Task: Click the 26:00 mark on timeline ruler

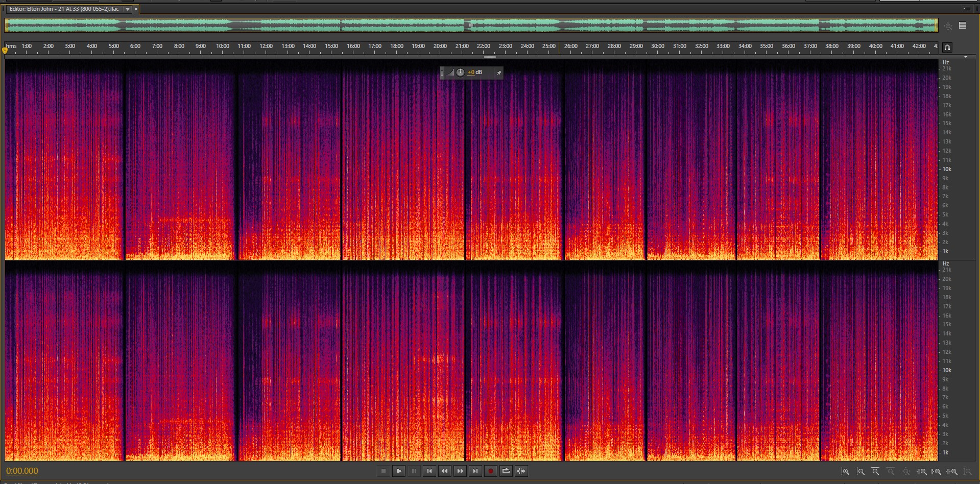Action: [570, 46]
